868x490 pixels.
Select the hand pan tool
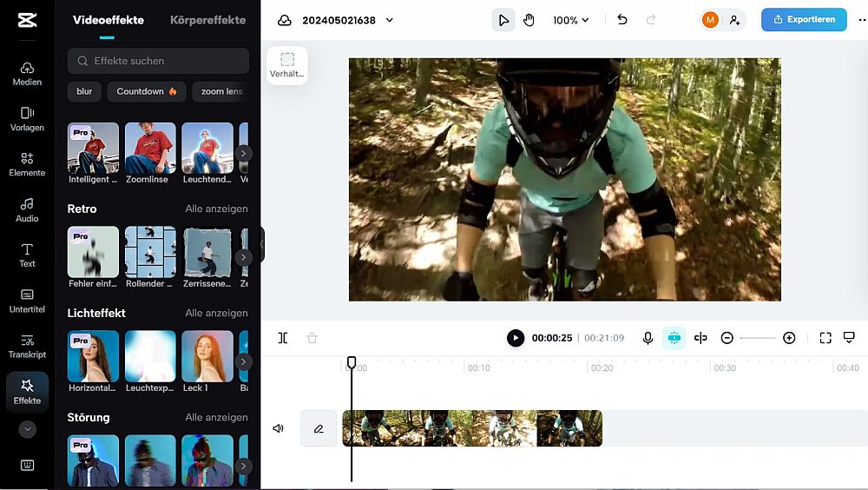point(529,20)
